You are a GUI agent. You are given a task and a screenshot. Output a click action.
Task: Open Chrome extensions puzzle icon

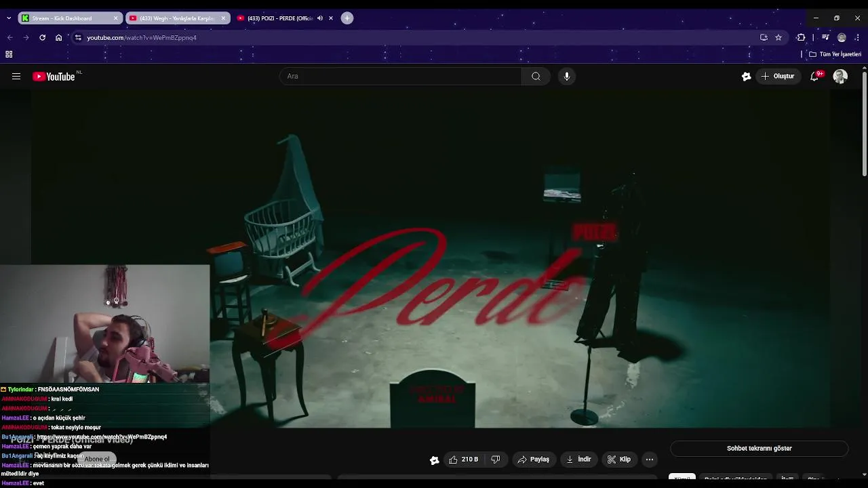[801, 37]
